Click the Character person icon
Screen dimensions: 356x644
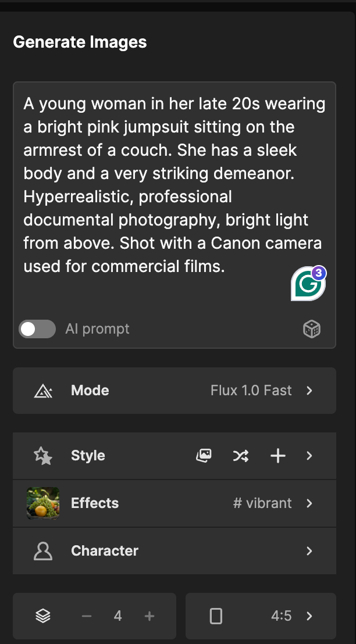42,551
